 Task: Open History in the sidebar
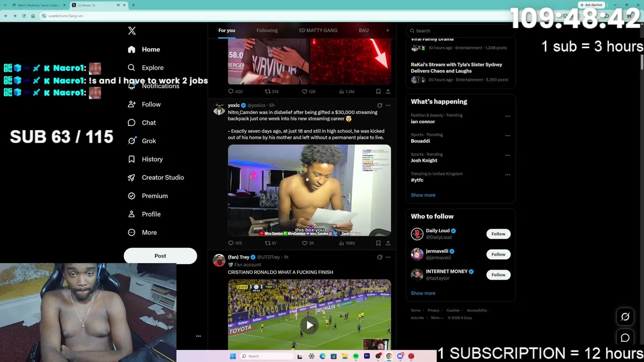coord(145,159)
